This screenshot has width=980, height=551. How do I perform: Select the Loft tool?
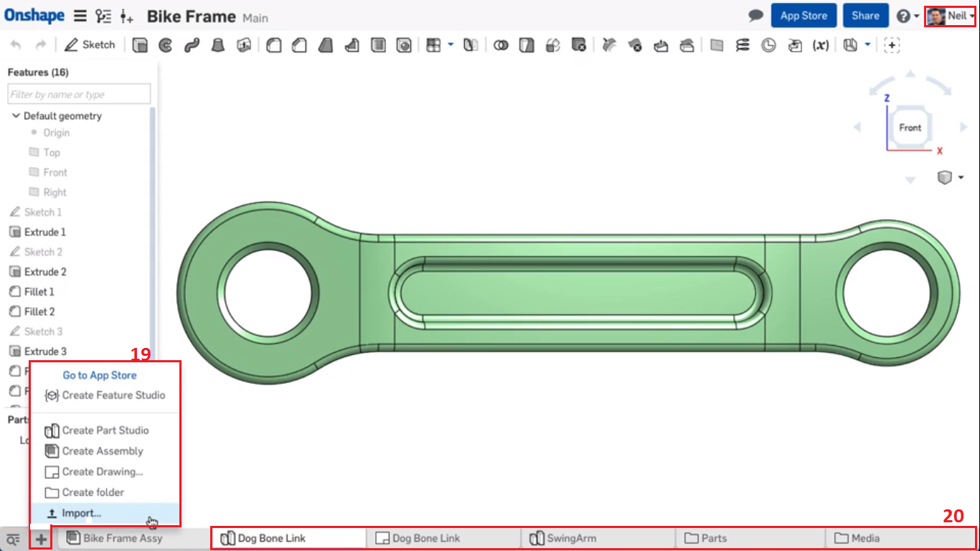(x=217, y=45)
